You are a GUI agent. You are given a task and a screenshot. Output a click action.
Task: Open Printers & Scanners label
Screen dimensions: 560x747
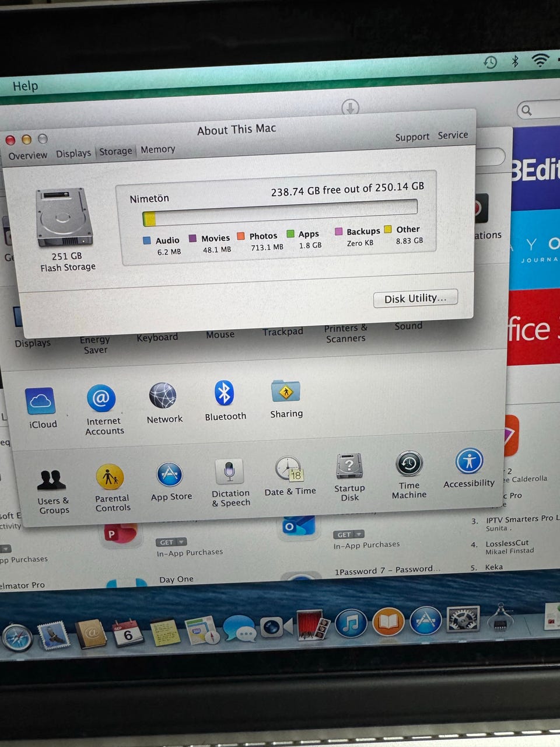pyautogui.click(x=345, y=333)
